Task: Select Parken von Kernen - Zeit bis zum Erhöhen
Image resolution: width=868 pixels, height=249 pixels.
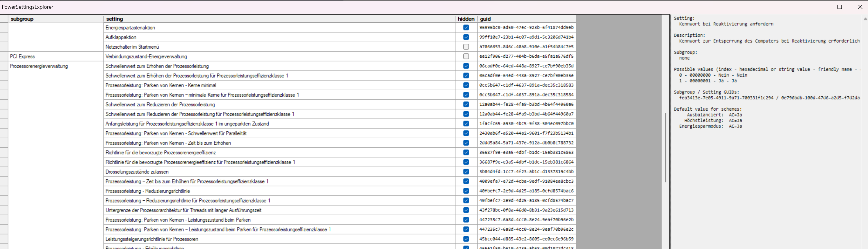Action: 279,143
